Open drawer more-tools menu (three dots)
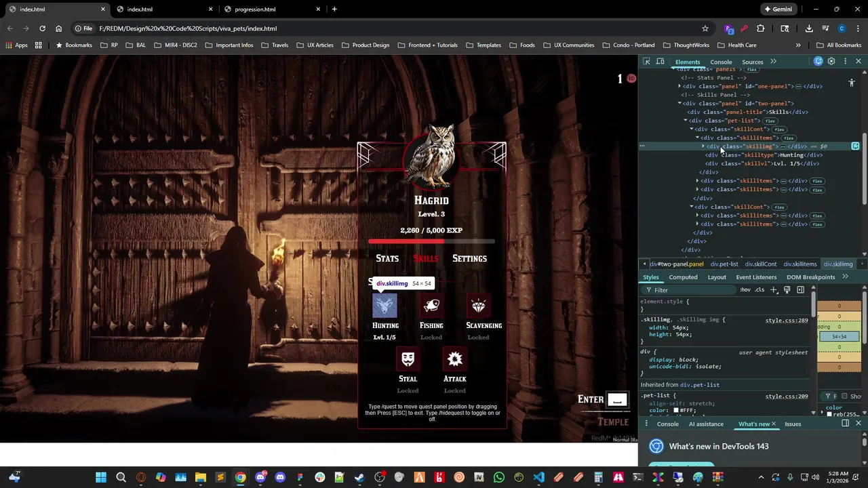The image size is (868, 488). tap(648, 424)
